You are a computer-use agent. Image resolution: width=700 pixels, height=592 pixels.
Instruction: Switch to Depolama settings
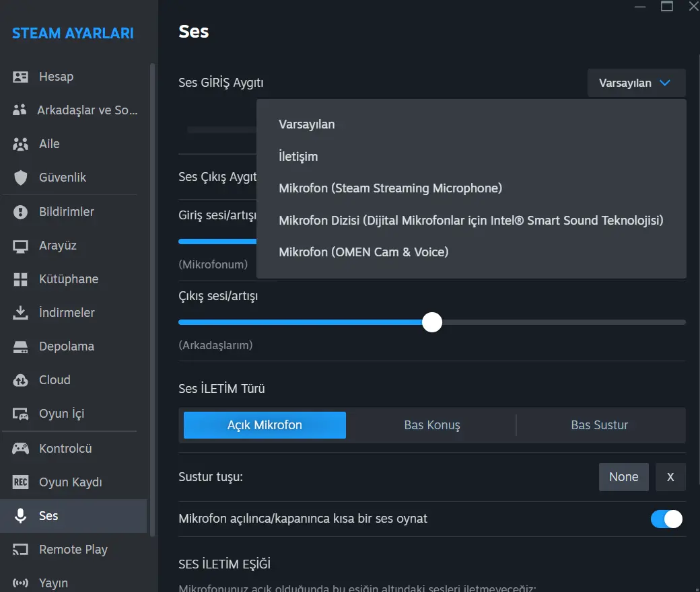click(x=73, y=346)
